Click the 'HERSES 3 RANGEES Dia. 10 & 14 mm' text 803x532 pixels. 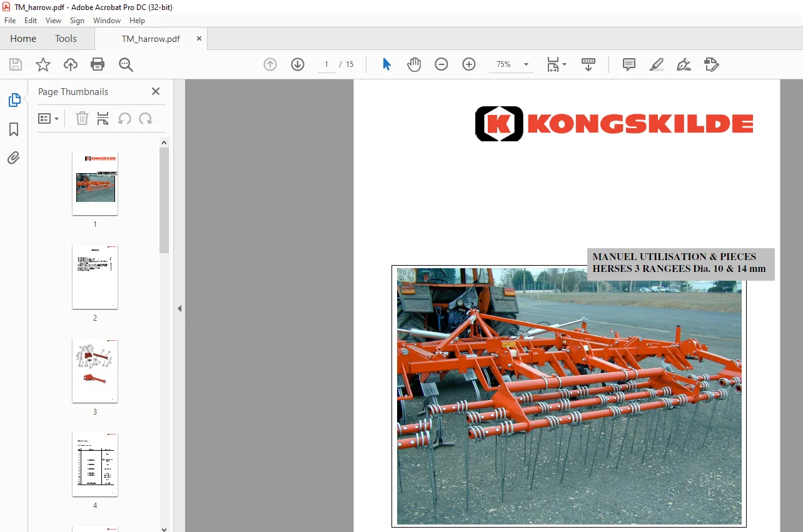click(x=679, y=269)
